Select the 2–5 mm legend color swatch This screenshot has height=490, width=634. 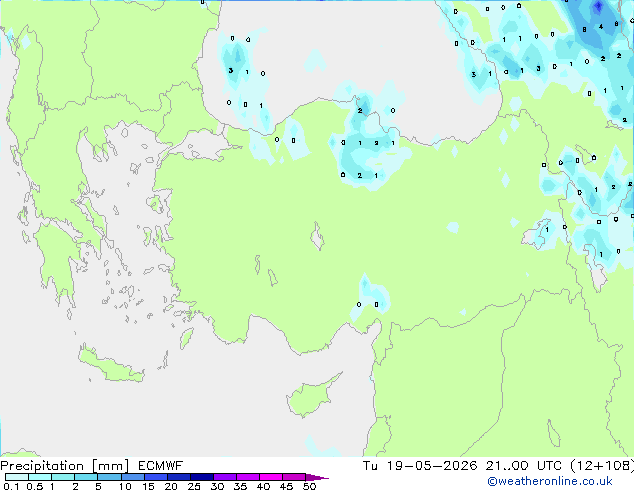pos(86,477)
